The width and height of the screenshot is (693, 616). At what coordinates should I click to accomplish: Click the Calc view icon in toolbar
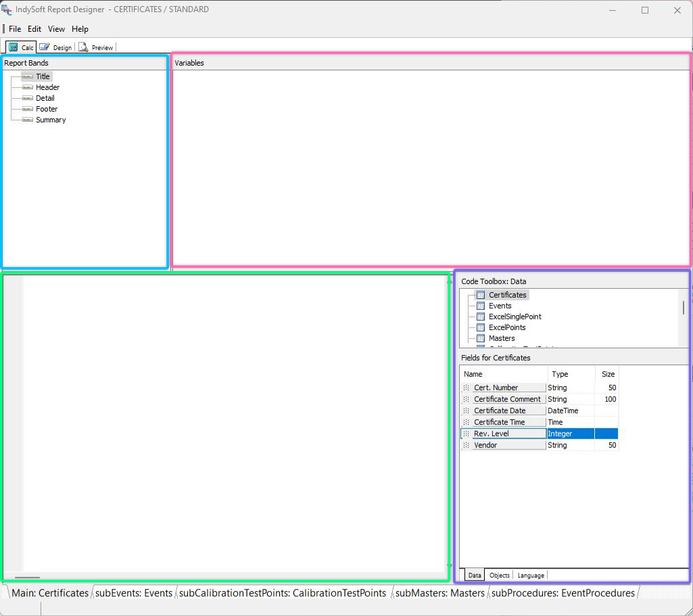tap(13, 47)
